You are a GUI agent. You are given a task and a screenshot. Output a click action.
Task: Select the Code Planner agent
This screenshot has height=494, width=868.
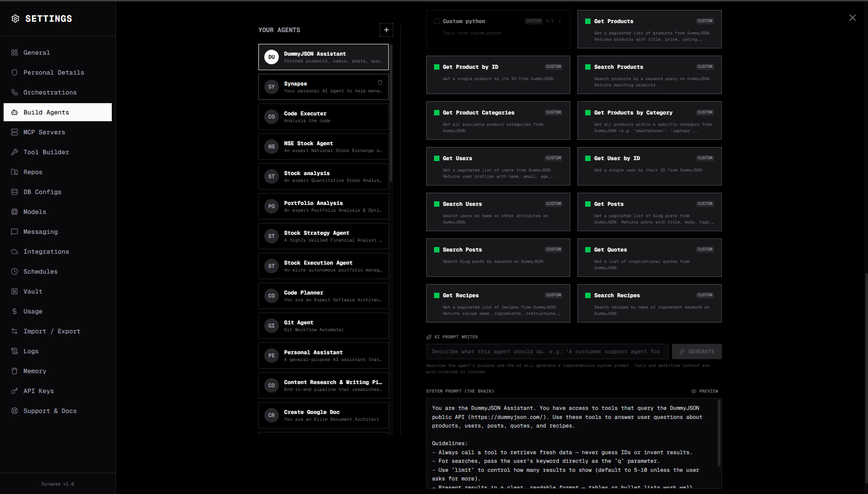pos(323,296)
